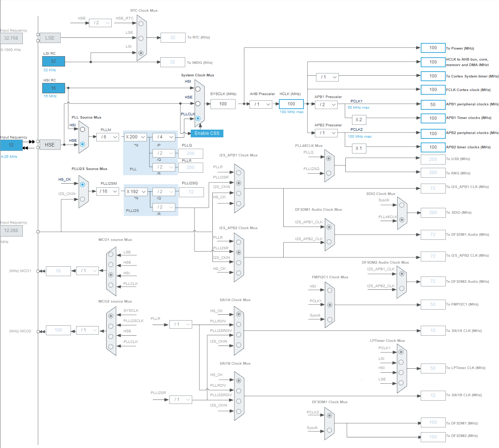Select LSE in RTC Clock Mux
The height and width of the screenshot is (448, 499).
[141, 38]
